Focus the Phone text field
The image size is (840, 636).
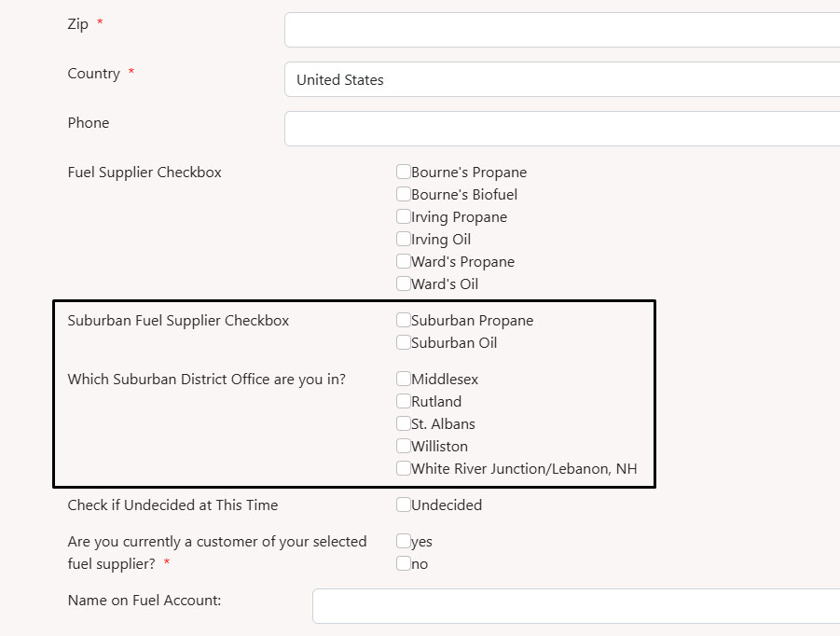562,129
